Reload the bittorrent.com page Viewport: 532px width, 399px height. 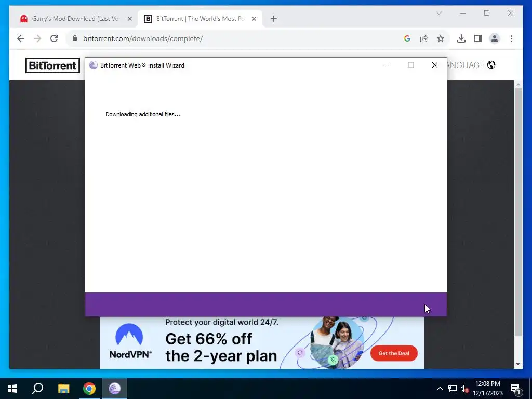tap(54, 38)
